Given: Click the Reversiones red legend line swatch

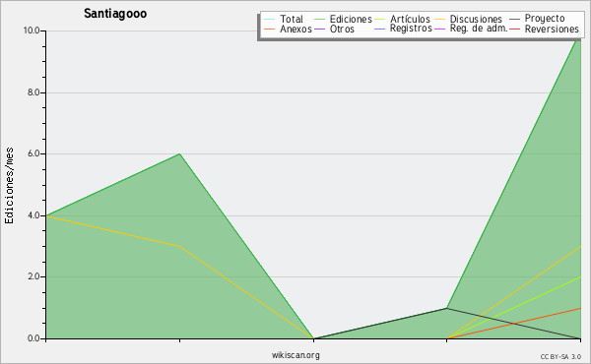Looking at the screenshot, I should pyautogui.click(x=514, y=29).
